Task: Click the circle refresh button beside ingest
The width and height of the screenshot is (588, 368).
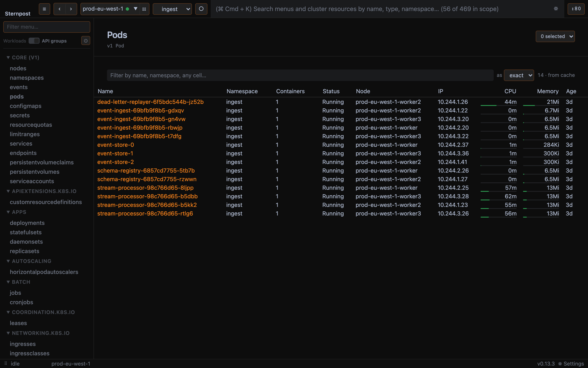Action: (x=201, y=9)
